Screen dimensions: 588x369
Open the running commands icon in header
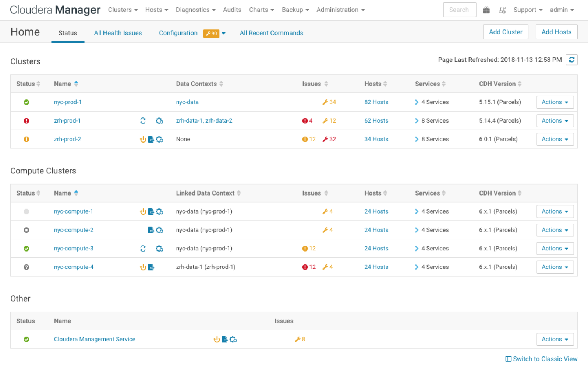[502, 10]
